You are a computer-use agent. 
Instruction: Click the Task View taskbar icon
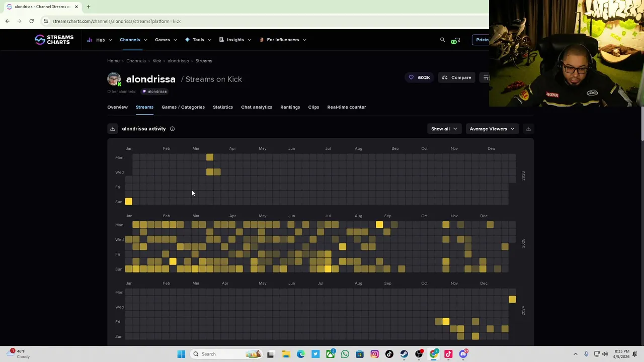[x=270, y=354]
